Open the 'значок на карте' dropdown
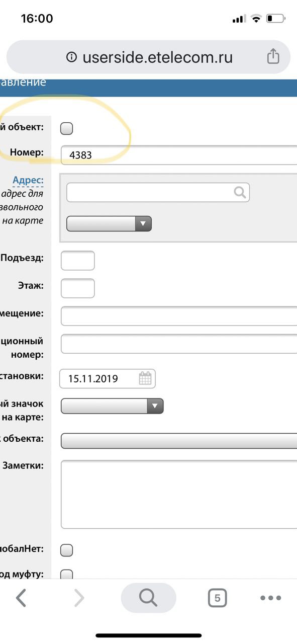 (112, 406)
